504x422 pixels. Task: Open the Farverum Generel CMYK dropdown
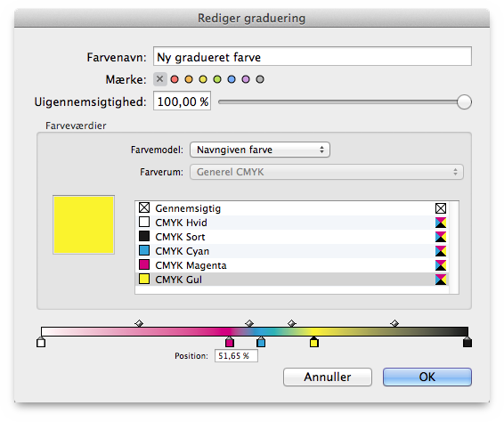(x=327, y=172)
